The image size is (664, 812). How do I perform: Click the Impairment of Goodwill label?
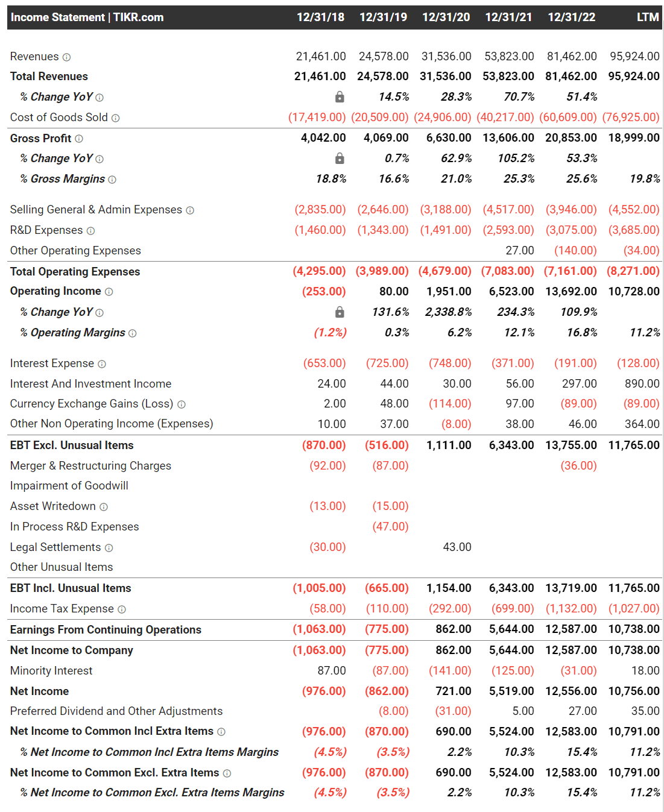[x=69, y=486]
